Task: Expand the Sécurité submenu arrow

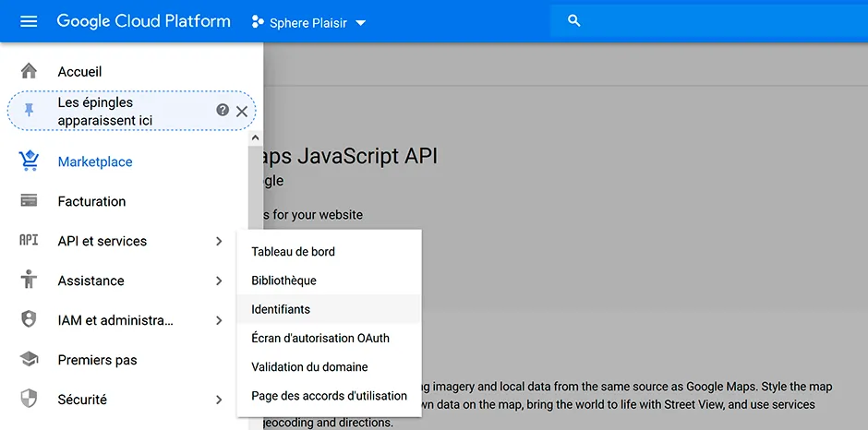Action: point(219,400)
